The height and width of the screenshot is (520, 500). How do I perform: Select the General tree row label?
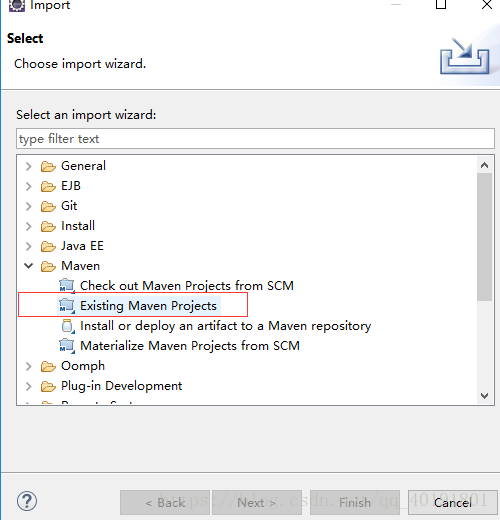click(x=83, y=166)
